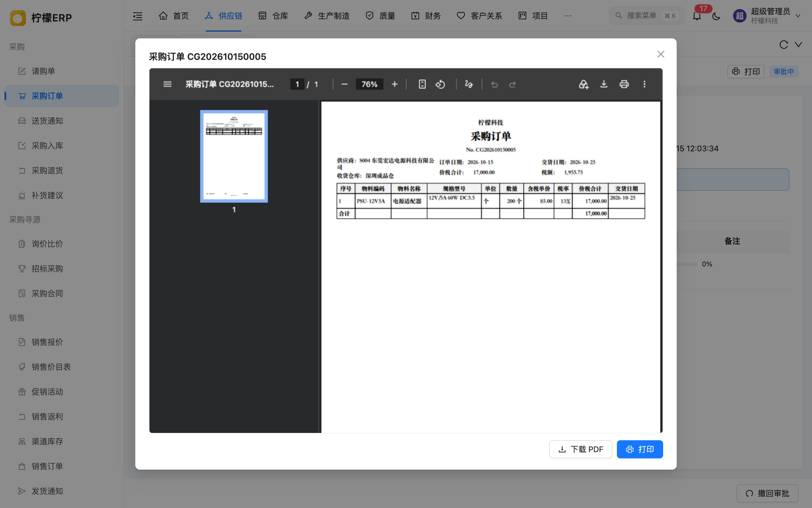Click the PDF undo arrow
The height and width of the screenshot is (508, 812).
tap(494, 84)
